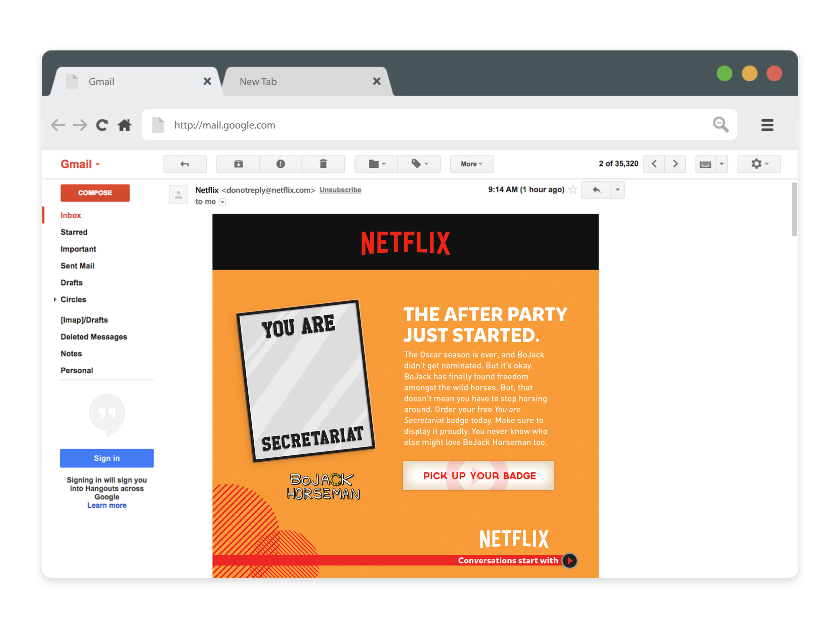Click the COMPOSE button

95,193
